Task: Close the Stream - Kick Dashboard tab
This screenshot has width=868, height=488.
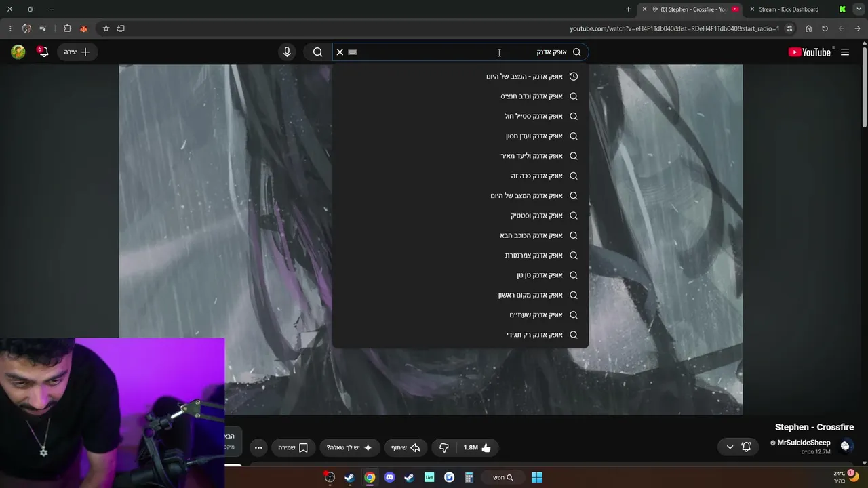Action: tap(752, 9)
